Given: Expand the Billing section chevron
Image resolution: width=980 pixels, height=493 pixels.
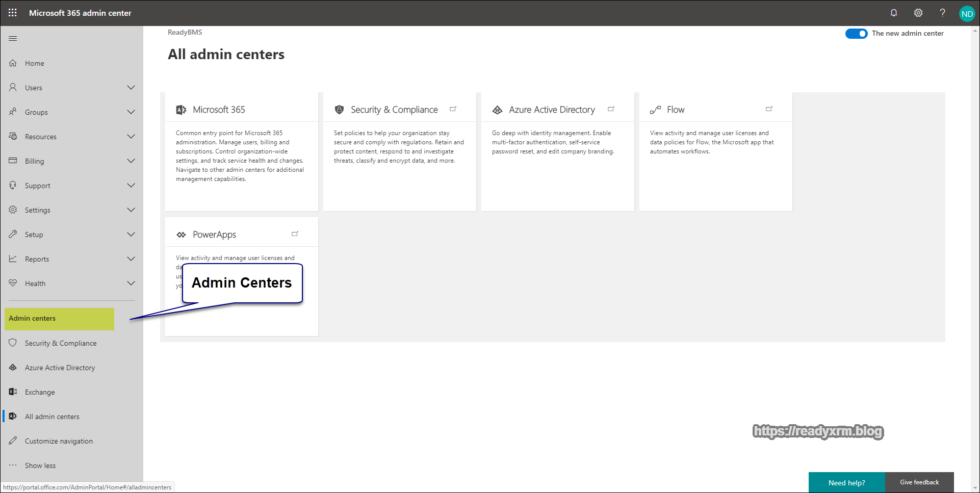Looking at the screenshot, I should click(131, 161).
